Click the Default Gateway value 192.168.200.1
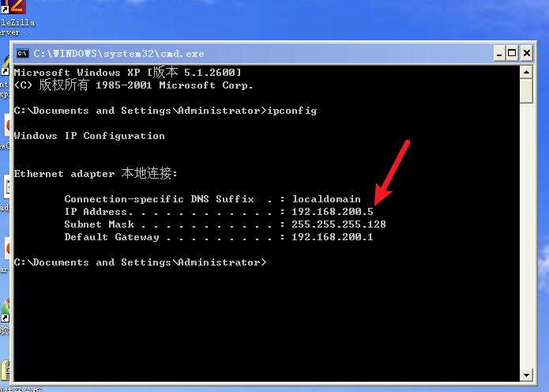This screenshot has height=392, width=549. 333,237
